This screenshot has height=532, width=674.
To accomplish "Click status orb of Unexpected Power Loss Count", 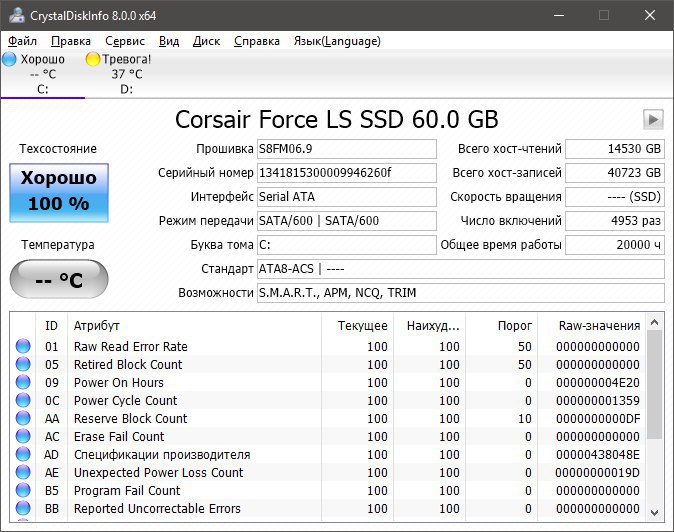I will 23,472.
